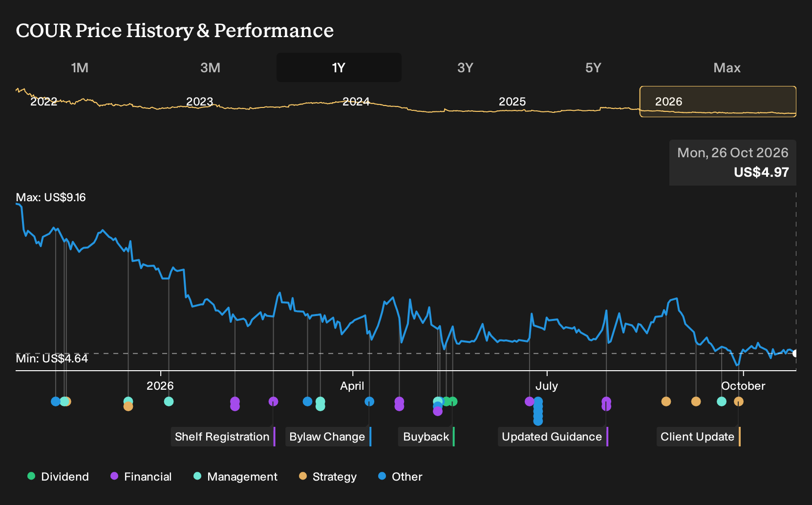Image resolution: width=812 pixels, height=505 pixels.
Task: Click the purple marker pair after 2026 label
Action: pyautogui.click(x=235, y=404)
